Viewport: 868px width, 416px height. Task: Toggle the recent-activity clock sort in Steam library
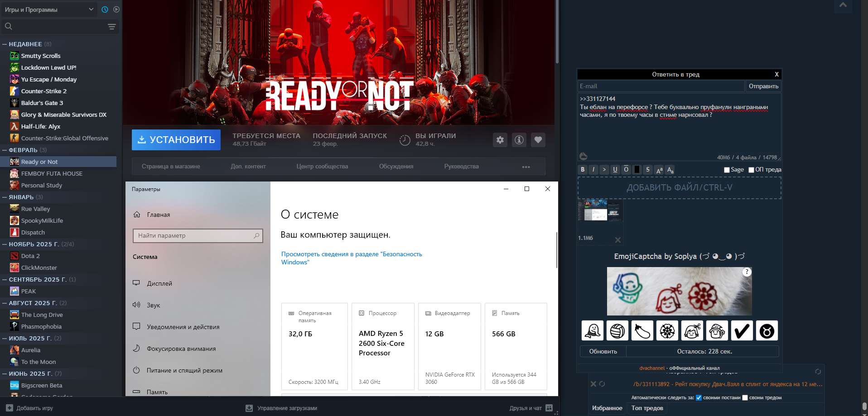(105, 10)
